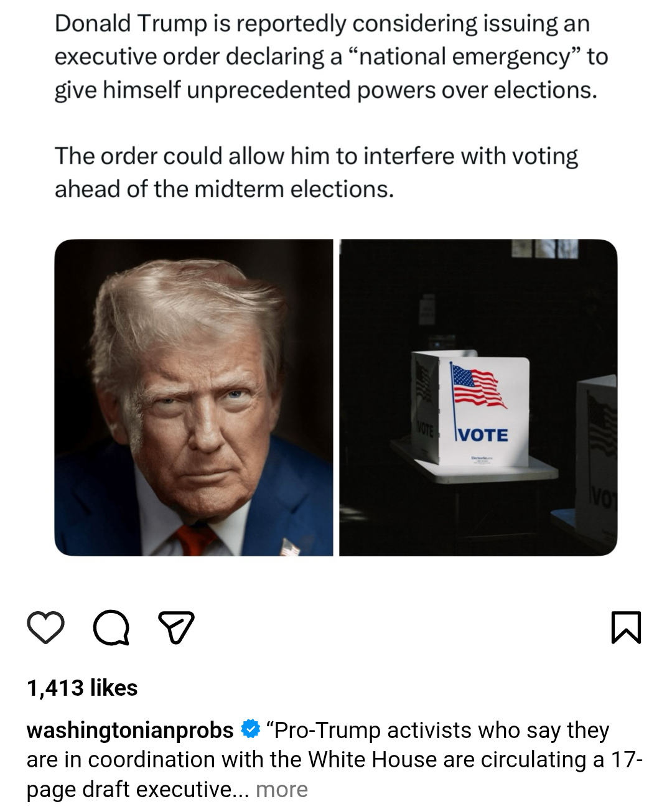This screenshot has height=809, width=672.
Task: Tap the "national emergency" paragraph text
Action: point(331,57)
